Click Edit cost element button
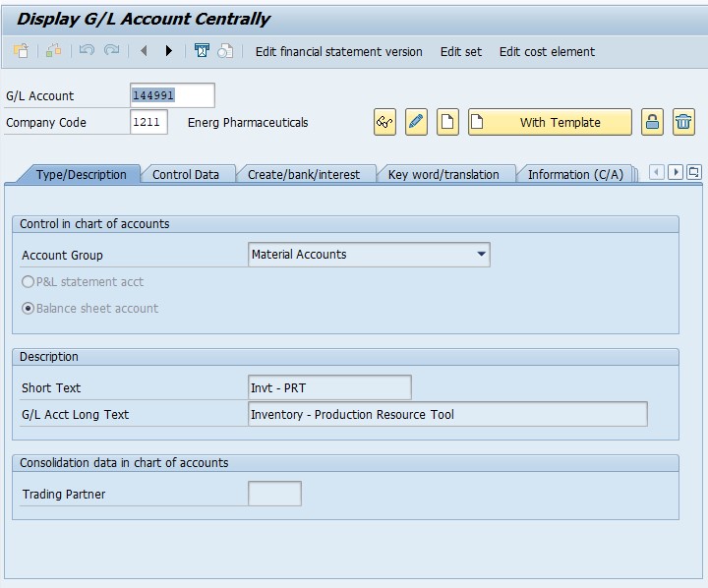Viewport: 708px width, 588px height. point(547,52)
